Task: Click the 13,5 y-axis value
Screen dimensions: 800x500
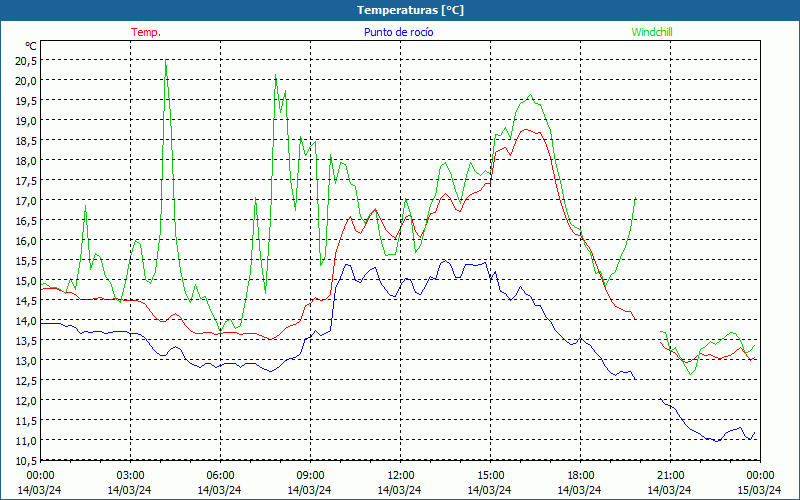Action: [27, 340]
